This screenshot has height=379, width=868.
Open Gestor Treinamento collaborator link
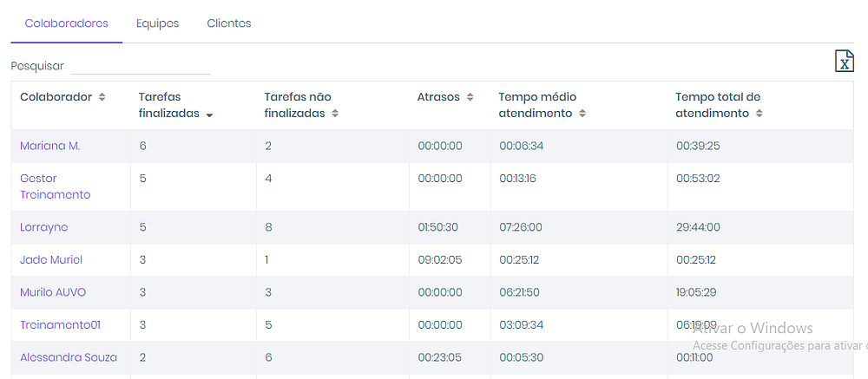point(56,187)
